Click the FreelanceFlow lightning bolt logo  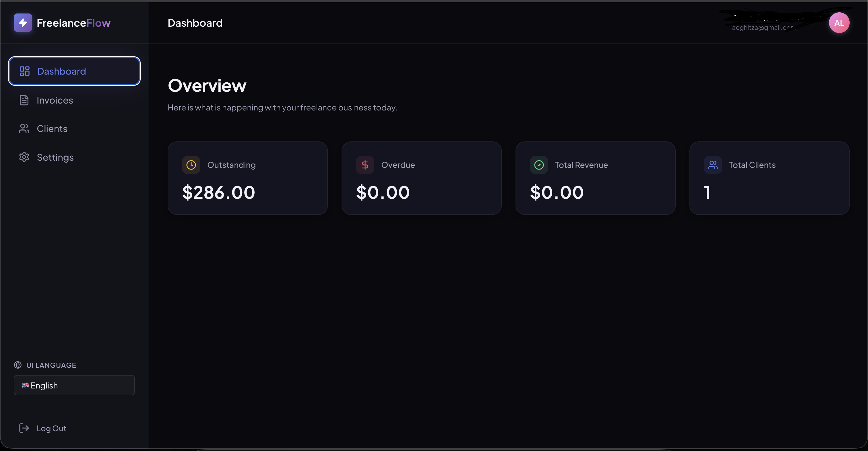click(23, 23)
